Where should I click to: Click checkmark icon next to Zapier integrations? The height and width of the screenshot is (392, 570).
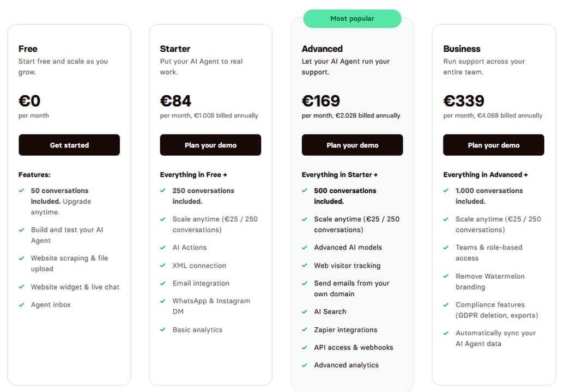point(305,329)
